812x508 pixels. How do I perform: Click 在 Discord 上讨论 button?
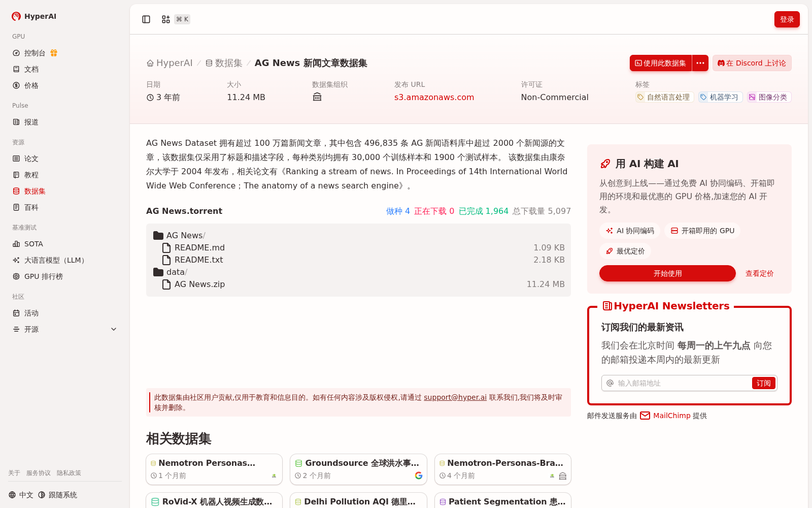[x=752, y=63]
